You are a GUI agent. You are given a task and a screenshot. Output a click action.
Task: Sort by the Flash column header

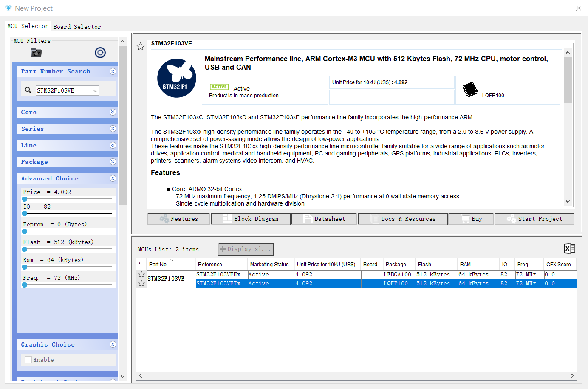(x=436, y=264)
